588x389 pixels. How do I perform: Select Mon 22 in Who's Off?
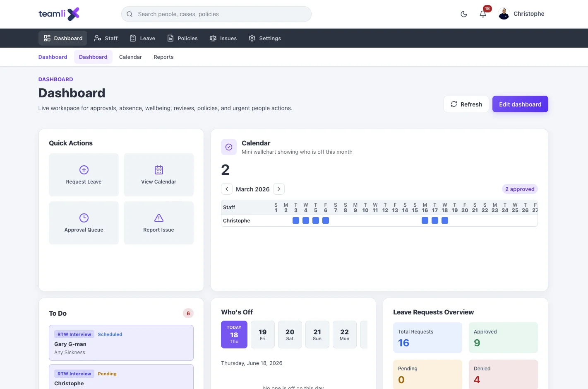click(x=345, y=334)
